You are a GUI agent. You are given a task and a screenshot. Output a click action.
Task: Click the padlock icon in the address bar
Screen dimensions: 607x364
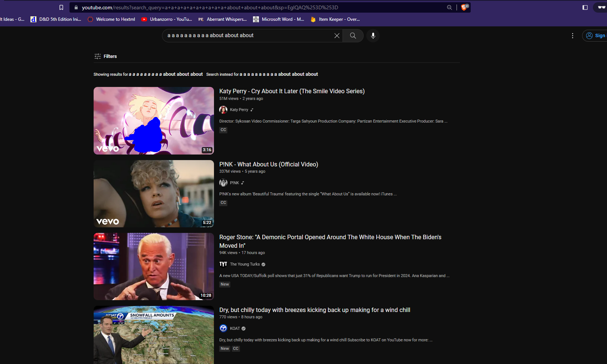coord(75,7)
